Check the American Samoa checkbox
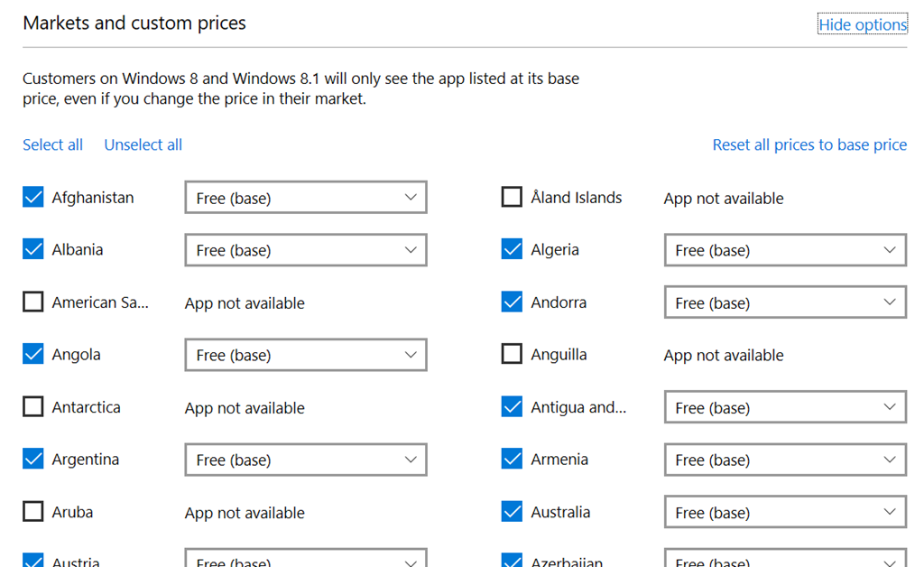The image size is (924, 567). click(x=33, y=302)
